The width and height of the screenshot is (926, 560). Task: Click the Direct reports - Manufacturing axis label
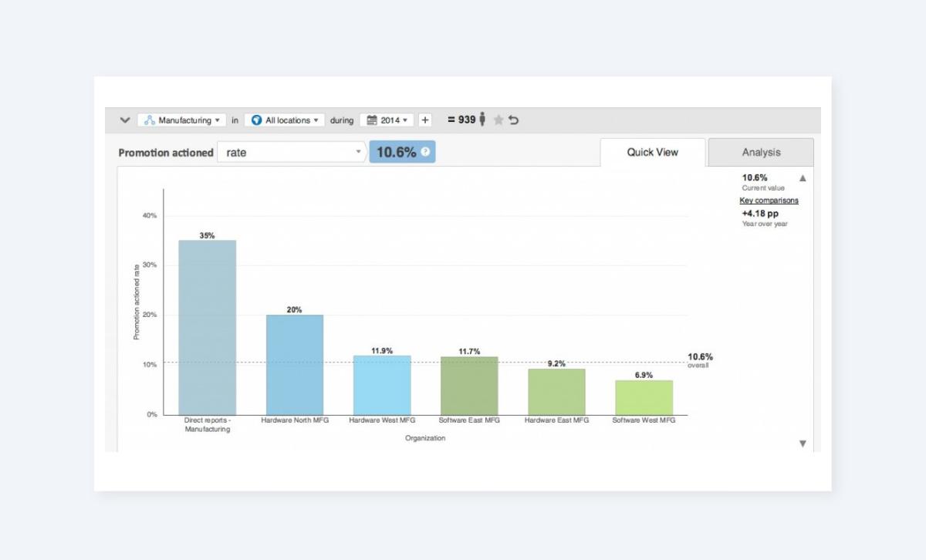coord(208,424)
